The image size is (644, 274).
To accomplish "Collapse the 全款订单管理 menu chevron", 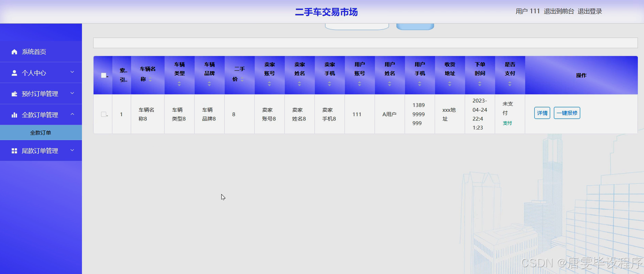I will pos(72,114).
